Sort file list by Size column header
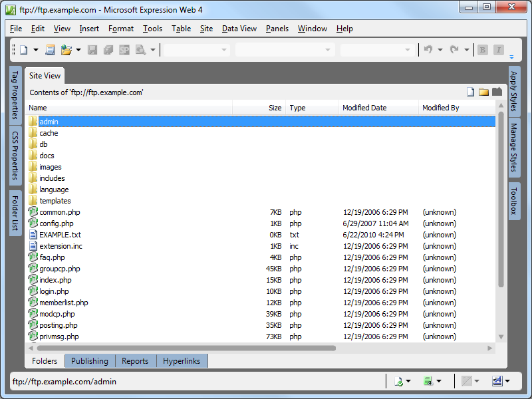 coord(259,108)
